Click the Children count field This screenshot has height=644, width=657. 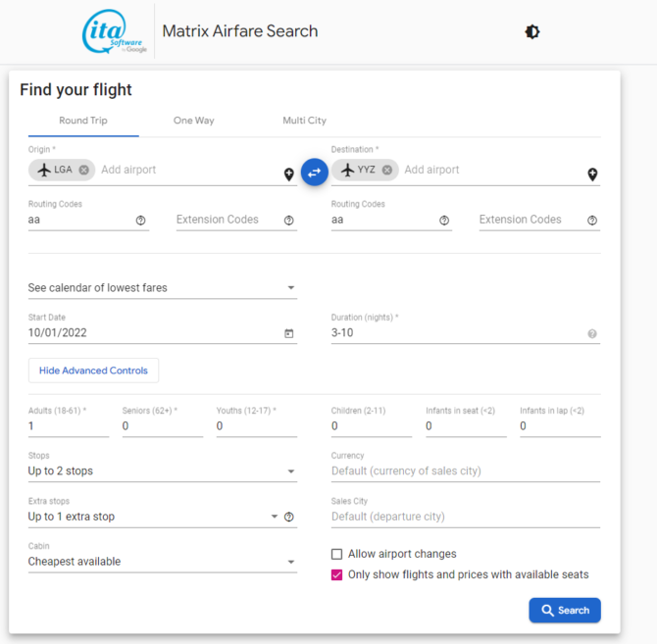[x=372, y=426]
